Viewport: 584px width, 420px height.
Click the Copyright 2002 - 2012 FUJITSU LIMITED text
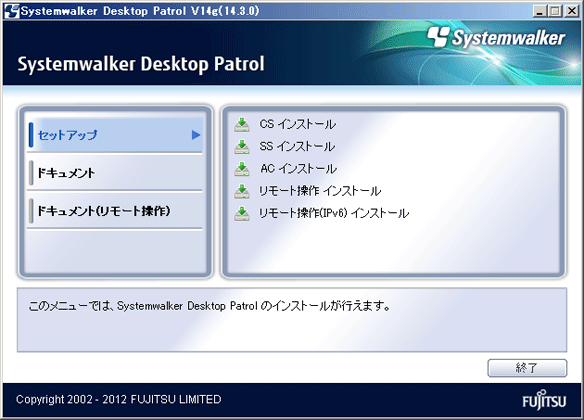pyautogui.click(x=118, y=400)
